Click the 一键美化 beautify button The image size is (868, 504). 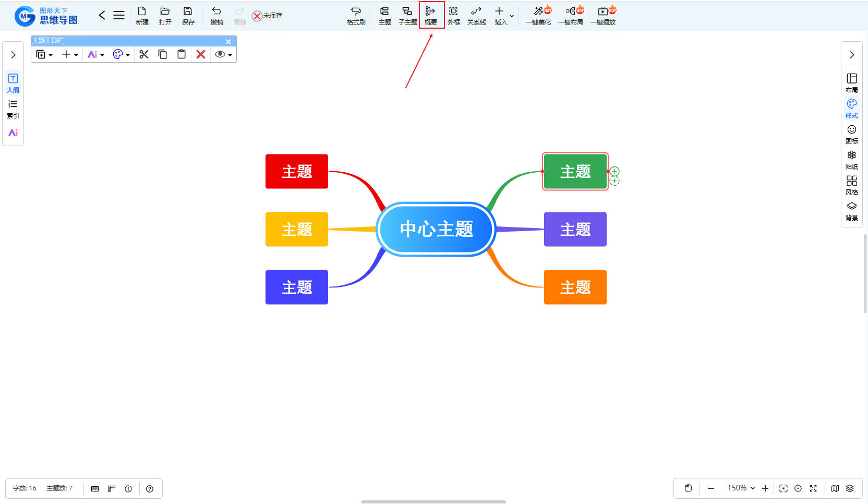(x=538, y=15)
